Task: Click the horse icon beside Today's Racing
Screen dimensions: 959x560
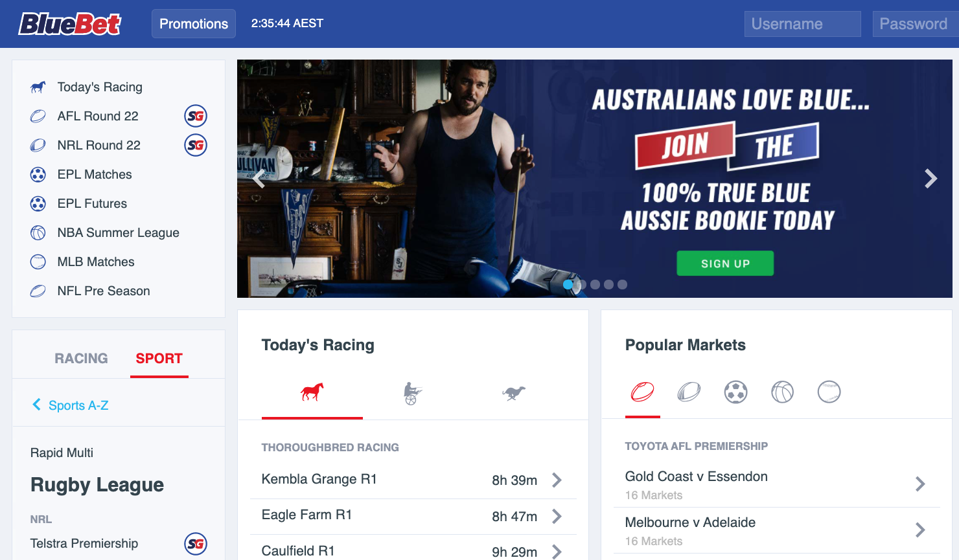Action: (38, 87)
